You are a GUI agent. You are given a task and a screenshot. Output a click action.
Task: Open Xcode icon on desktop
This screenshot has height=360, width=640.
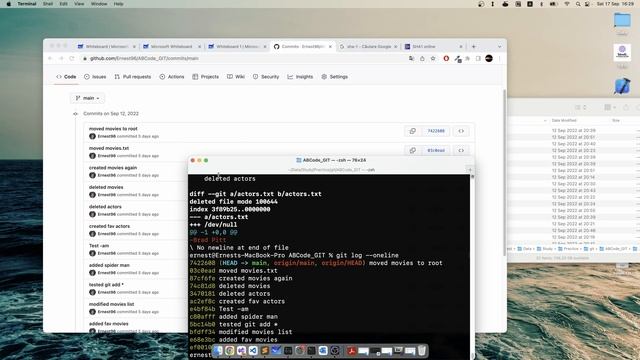(622, 87)
